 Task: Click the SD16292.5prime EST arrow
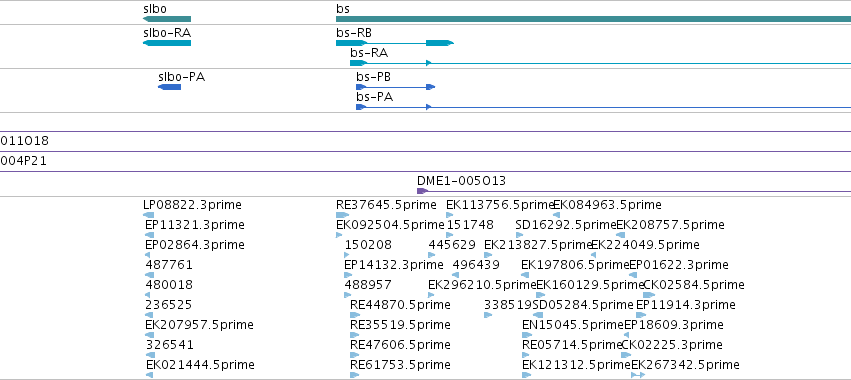pos(519,235)
